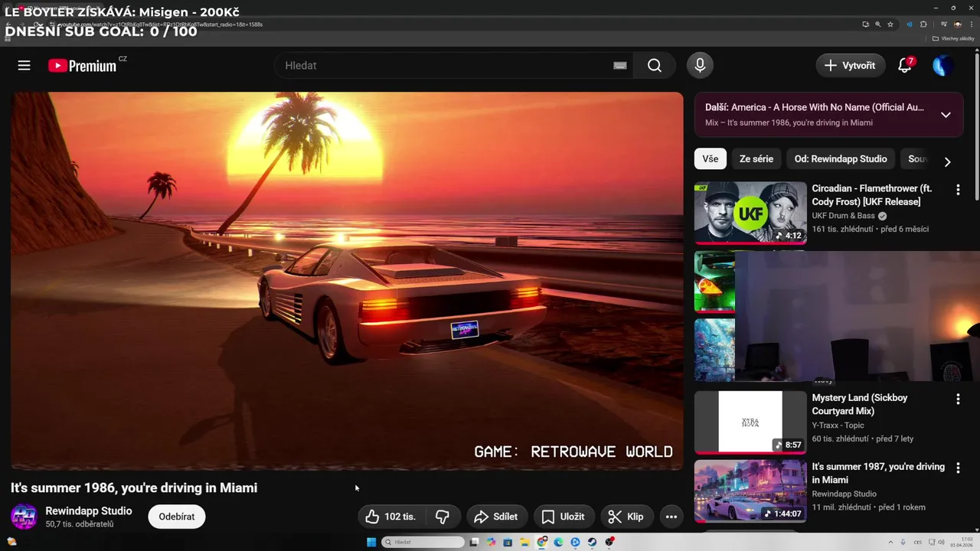The width and height of the screenshot is (980, 551).
Task: Click Y-Traxx - Topic channel name
Action: point(838,425)
